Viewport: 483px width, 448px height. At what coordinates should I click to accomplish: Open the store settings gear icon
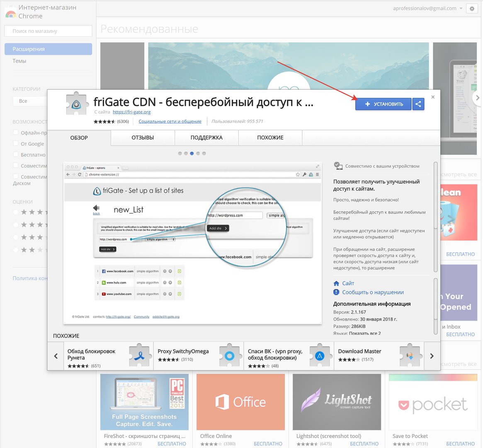pyautogui.click(x=472, y=9)
